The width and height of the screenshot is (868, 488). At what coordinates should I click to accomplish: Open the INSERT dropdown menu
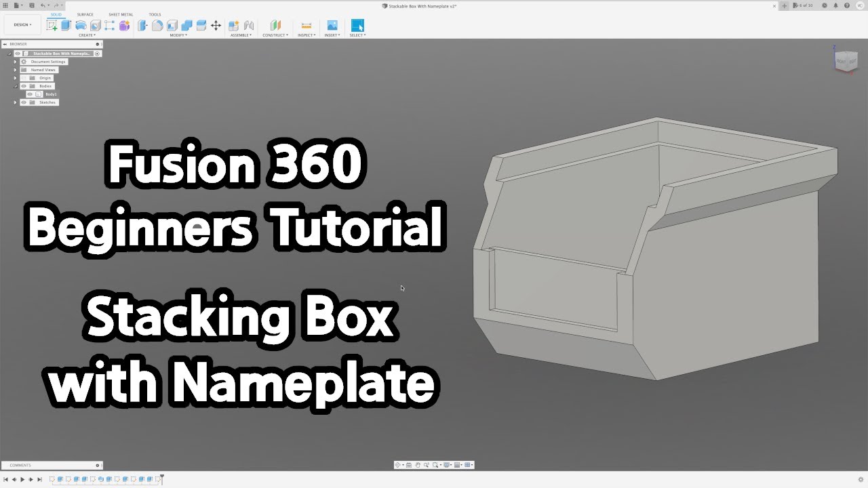pyautogui.click(x=332, y=35)
